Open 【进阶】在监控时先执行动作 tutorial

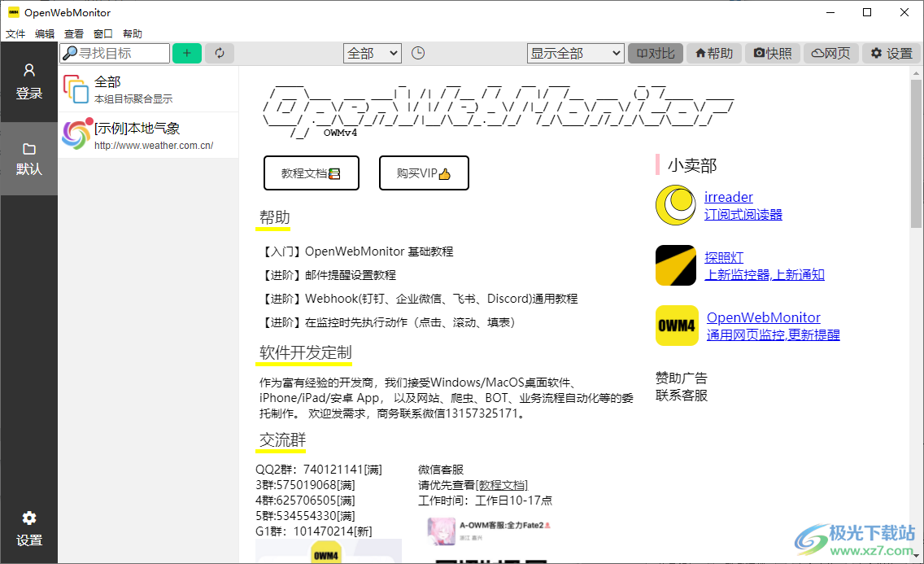pyautogui.click(x=390, y=322)
